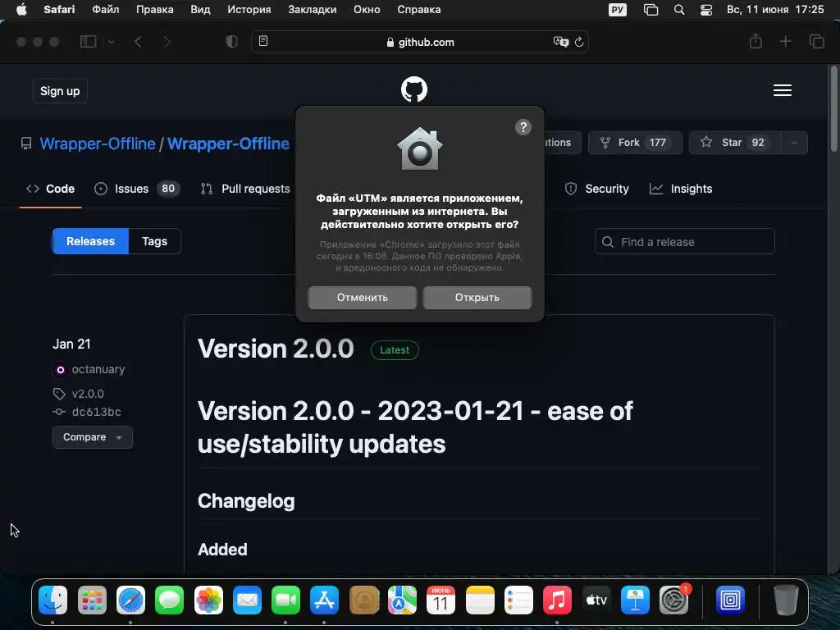This screenshot has height=630, width=840.
Task: Open the Справка menu
Action: (419, 10)
